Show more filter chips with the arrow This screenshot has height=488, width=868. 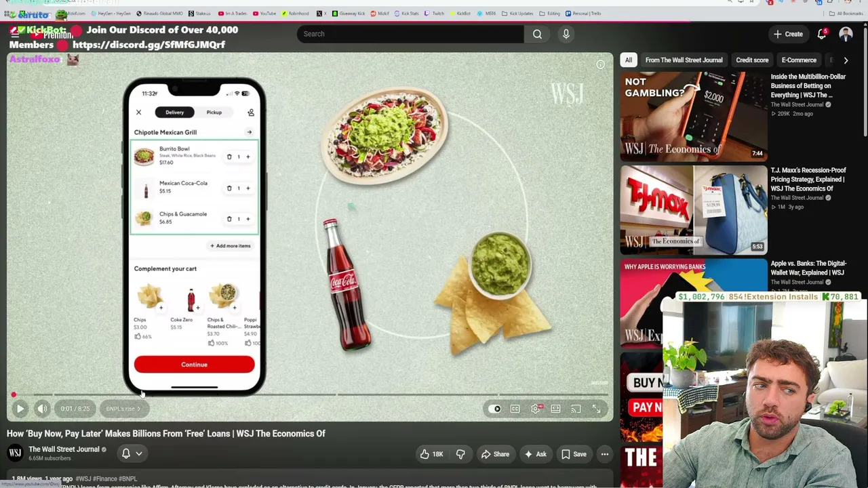(846, 60)
